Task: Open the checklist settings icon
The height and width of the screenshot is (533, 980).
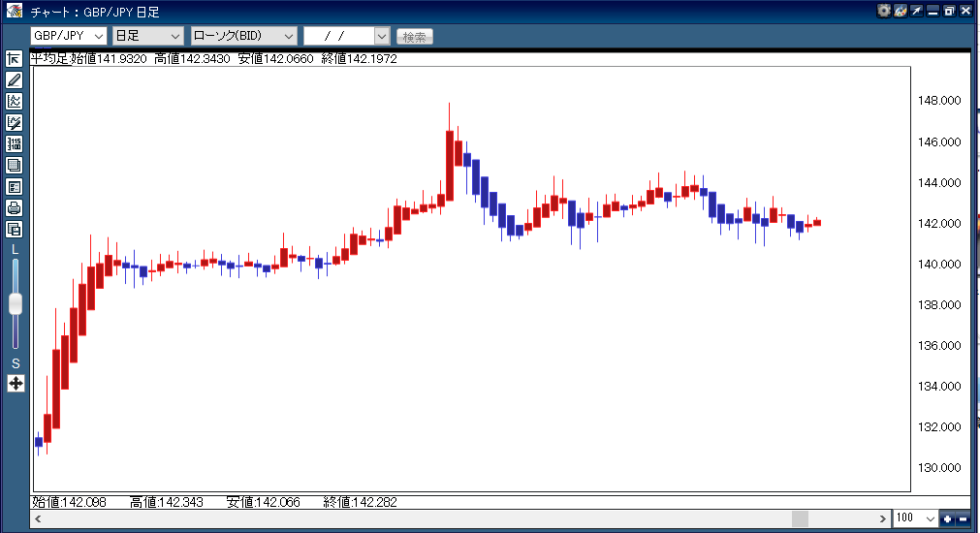Action: pyautogui.click(x=15, y=187)
